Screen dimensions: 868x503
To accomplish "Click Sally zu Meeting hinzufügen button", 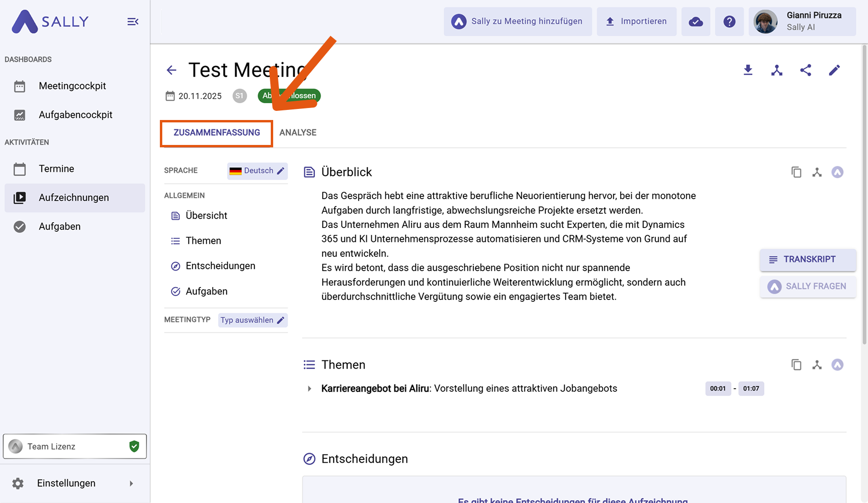I will point(518,22).
